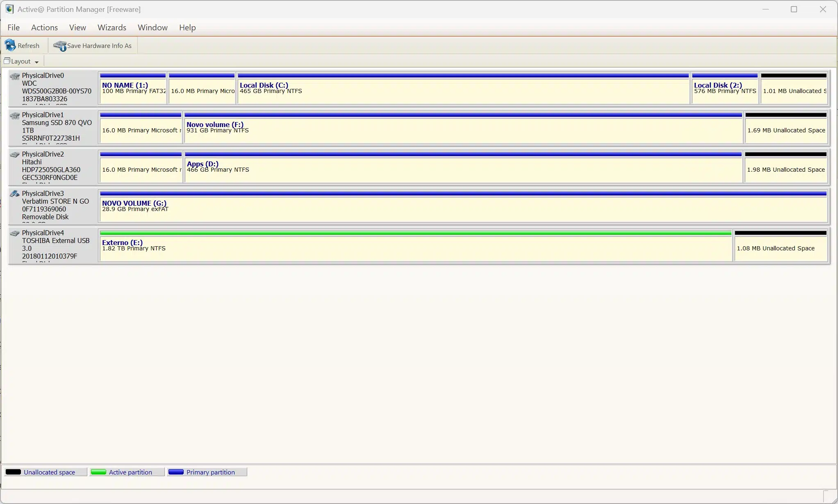Click the TOSHIBA External USB text
838x504 pixels.
56,241
